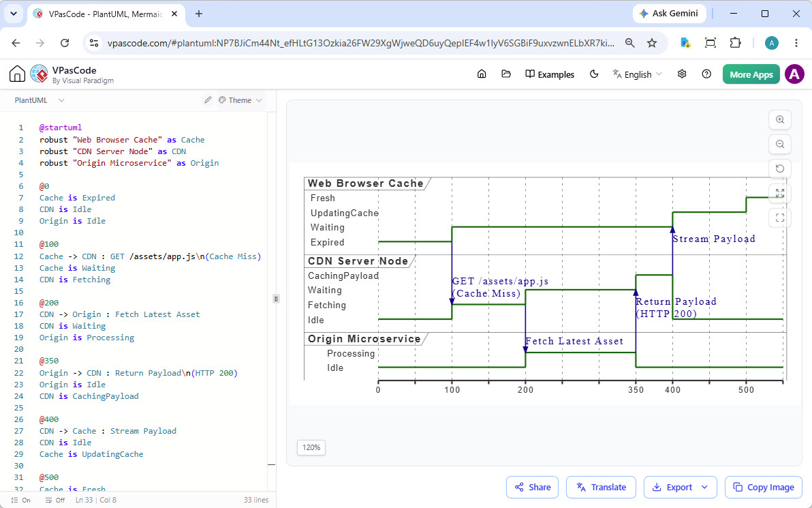Click the purple user avatar A

(794, 74)
